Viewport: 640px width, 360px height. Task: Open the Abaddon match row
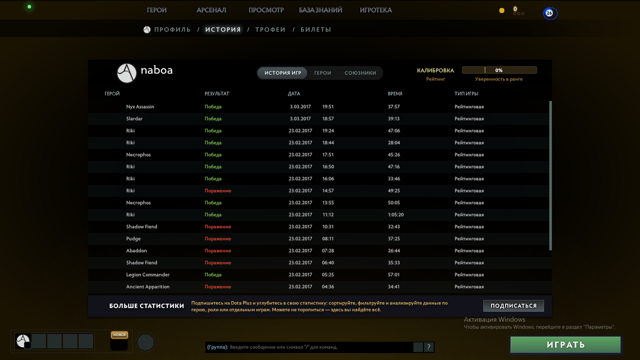(x=318, y=251)
